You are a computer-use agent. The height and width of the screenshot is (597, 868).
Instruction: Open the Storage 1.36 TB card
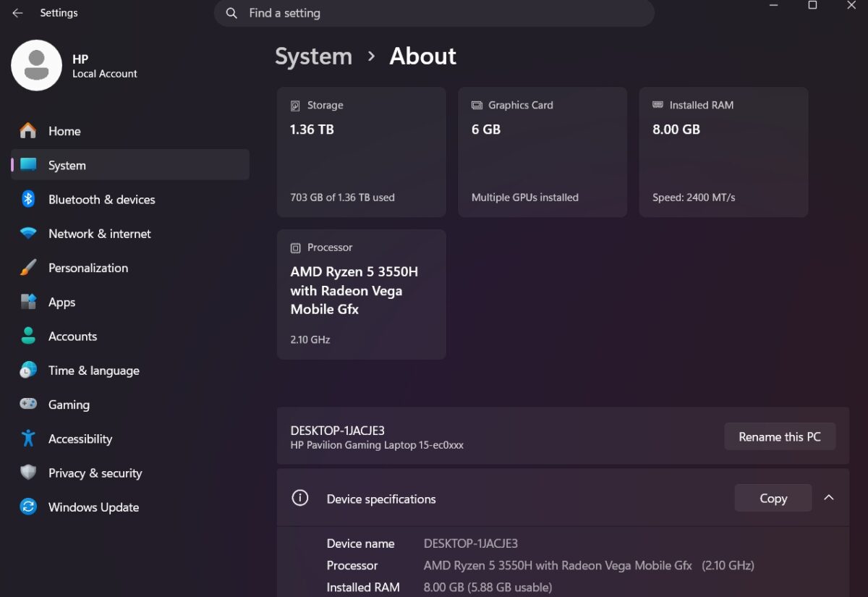click(x=362, y=152)
